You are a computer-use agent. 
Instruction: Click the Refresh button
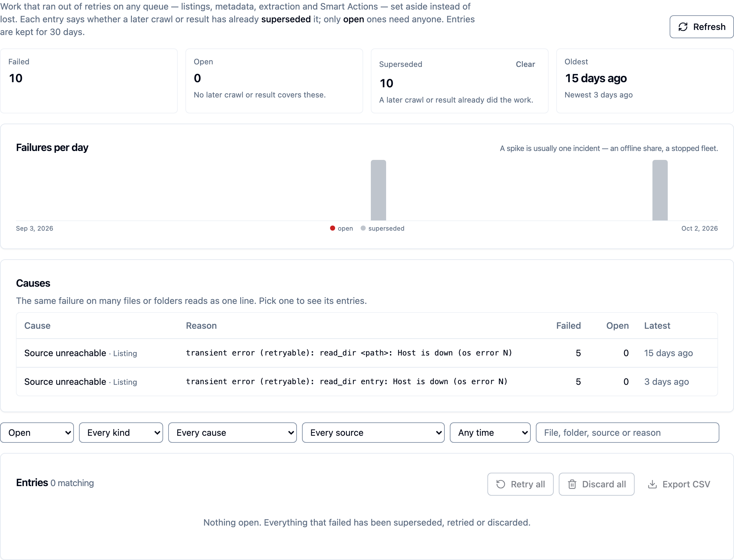coord(701,27)
